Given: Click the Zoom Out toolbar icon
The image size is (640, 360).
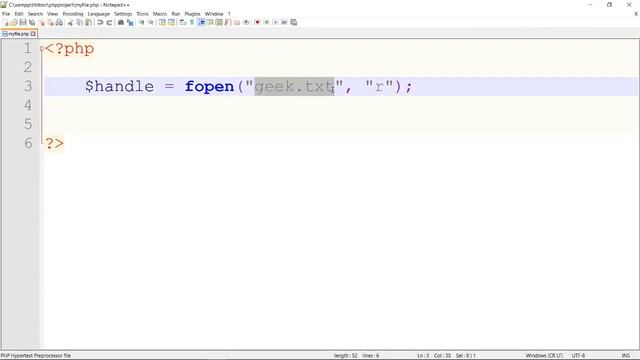Looking at the screenshot, I should click(x=151, y=22).
